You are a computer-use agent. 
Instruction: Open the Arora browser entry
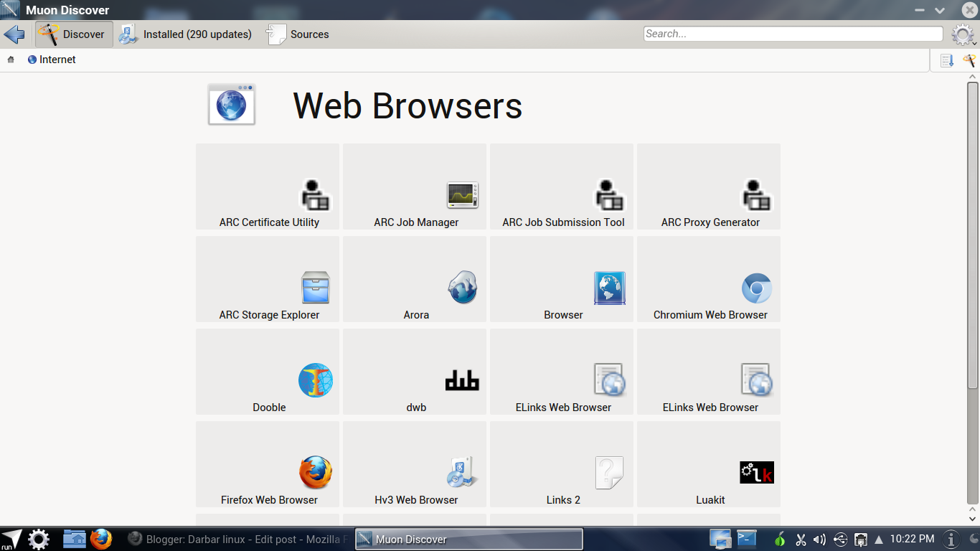pyautogui.click(x=415, y=279)
